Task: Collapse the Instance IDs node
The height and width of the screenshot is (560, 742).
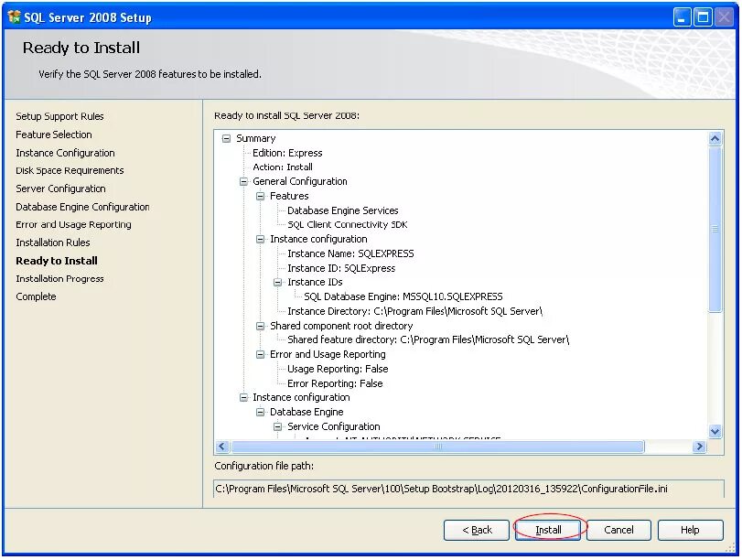Action: (278, 282)
